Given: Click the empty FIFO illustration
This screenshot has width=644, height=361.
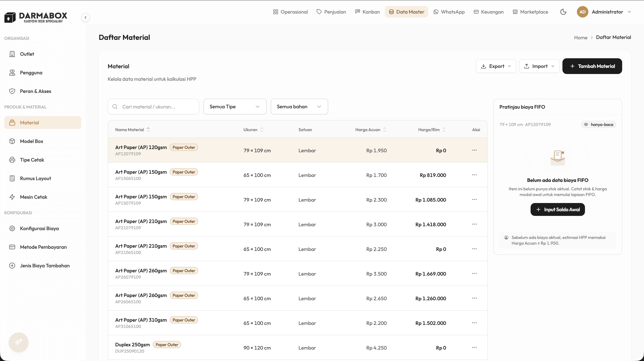Looking at the screenshot, I should click(557, 158).
